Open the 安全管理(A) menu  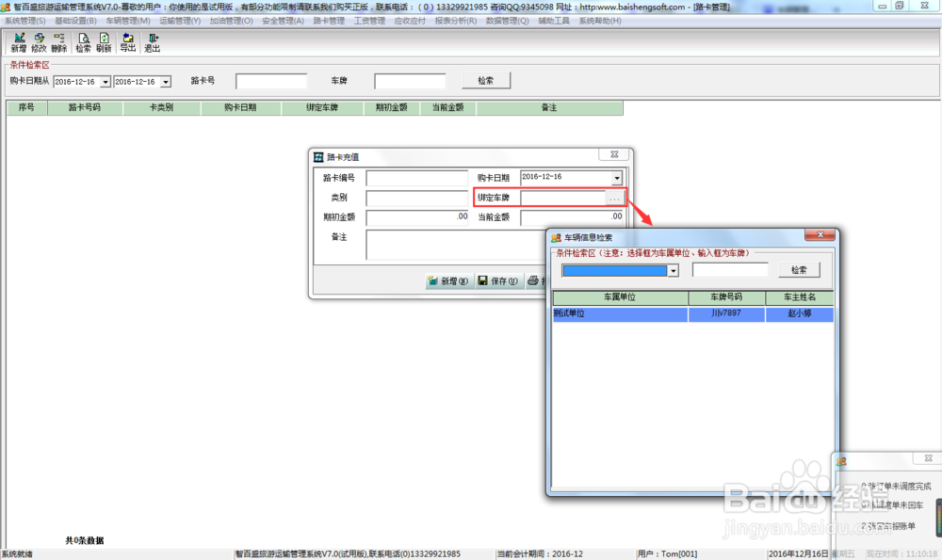[283, 21]
